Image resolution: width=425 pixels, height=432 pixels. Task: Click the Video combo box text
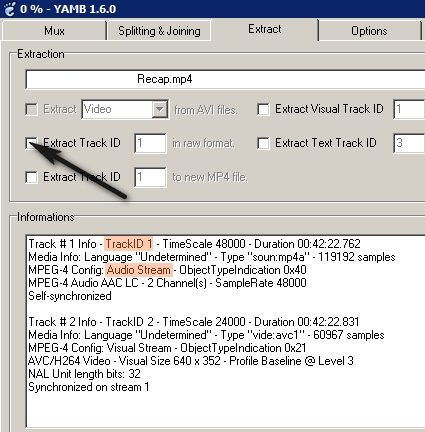(117, 109)
